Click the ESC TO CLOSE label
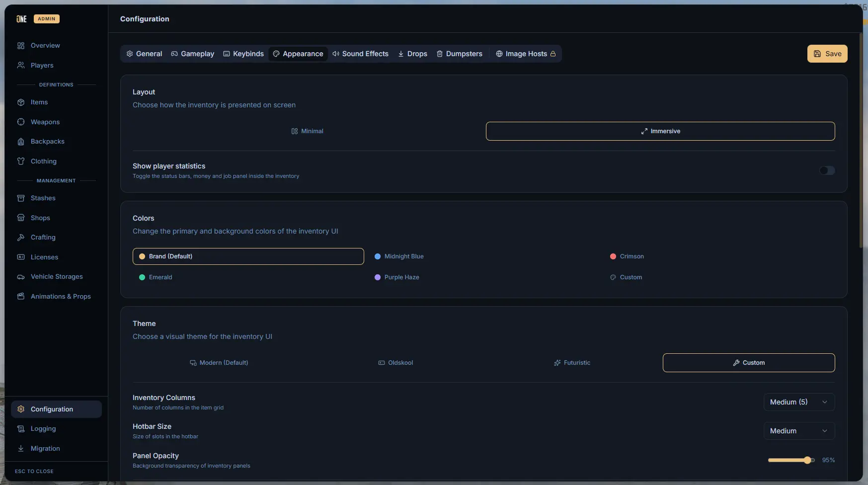Image resolution: width=868 pixels, height=485 pixels. click(34, 472)
